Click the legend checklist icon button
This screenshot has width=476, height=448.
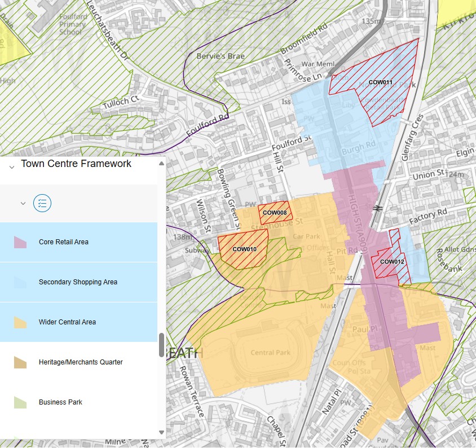pos(42,203)
